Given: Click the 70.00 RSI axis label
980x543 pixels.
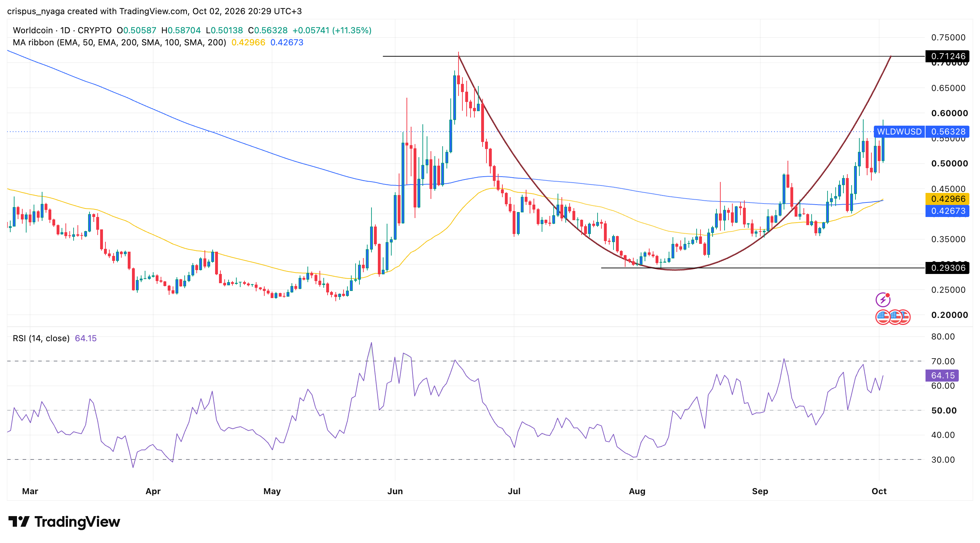Looking at the screenshot, I should tap(943, 361).
